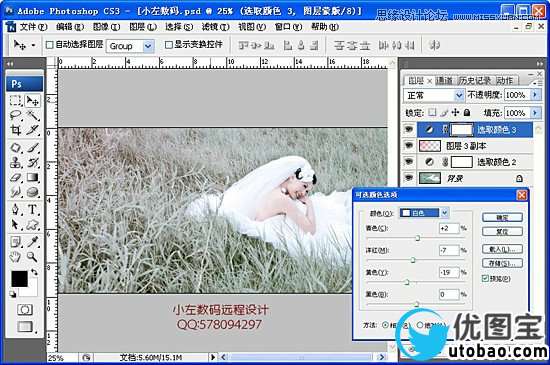Click the 复位 button in dialog

click(502, 231)
